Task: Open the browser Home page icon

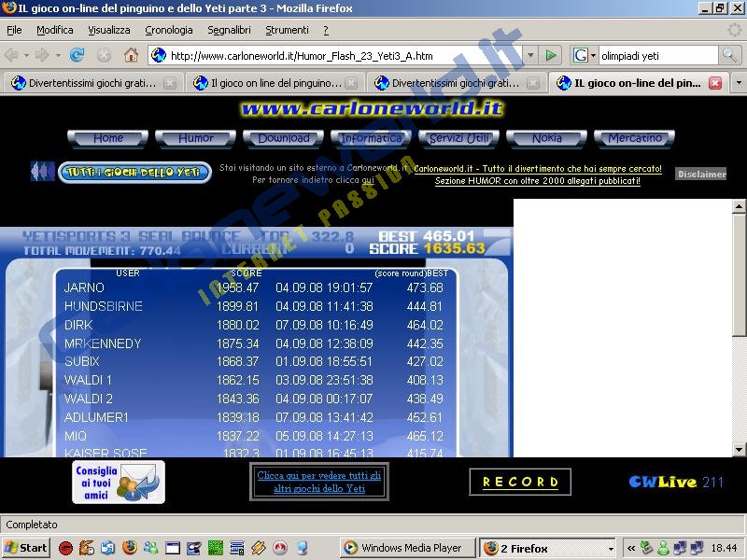Action: pos(131,56)
